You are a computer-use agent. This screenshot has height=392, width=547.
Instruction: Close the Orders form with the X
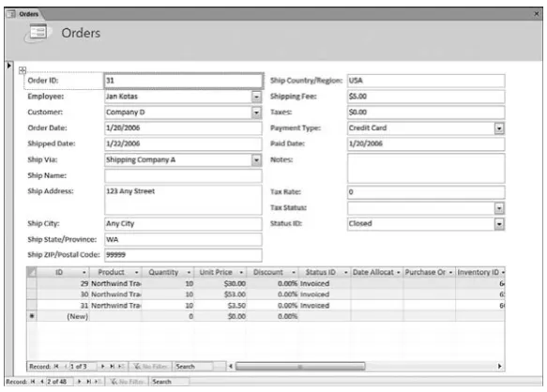pyautogui.click(x=537, y=14)
